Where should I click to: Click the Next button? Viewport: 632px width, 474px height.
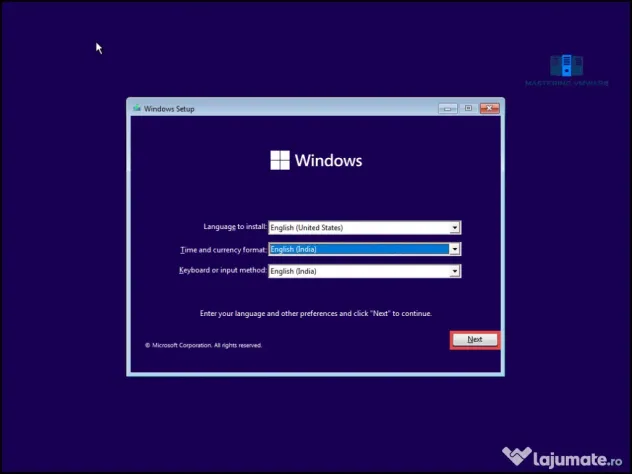coord(475,340)
